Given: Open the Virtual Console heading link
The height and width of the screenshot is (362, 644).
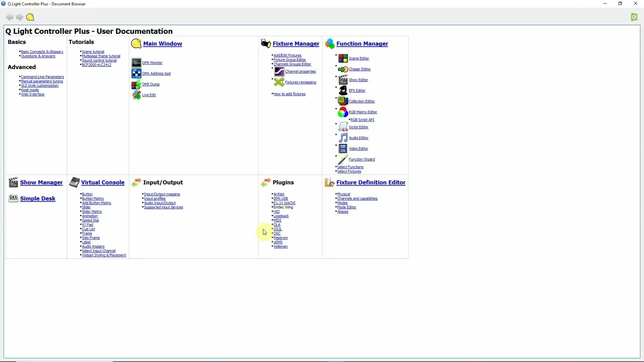Looking at the screenshot, I should [103, 183].
